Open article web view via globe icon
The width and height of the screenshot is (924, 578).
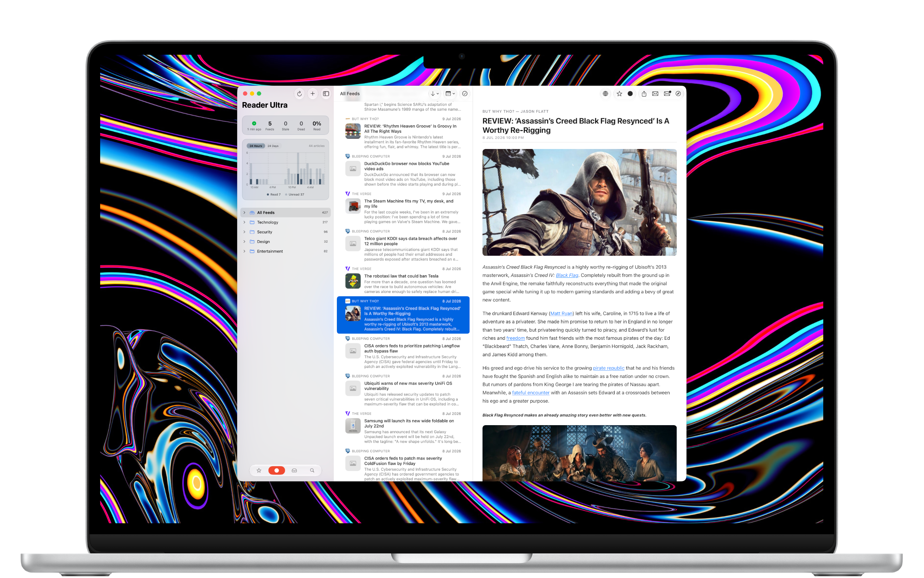[605, 94]
